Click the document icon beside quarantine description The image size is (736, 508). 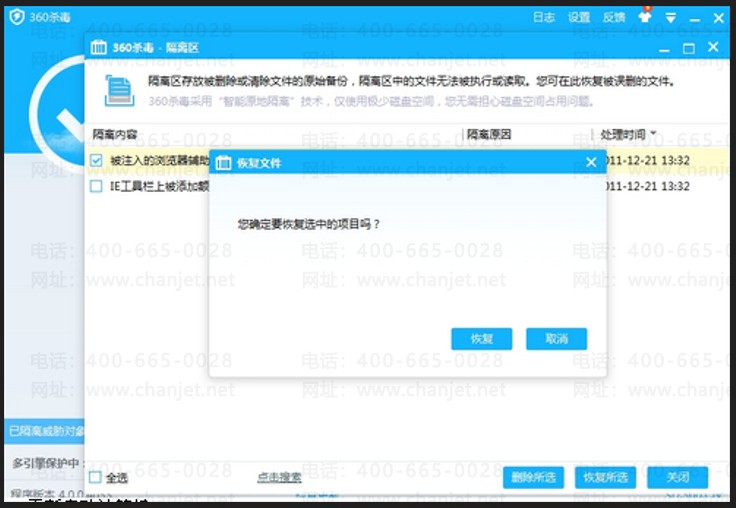pos(119,91)
